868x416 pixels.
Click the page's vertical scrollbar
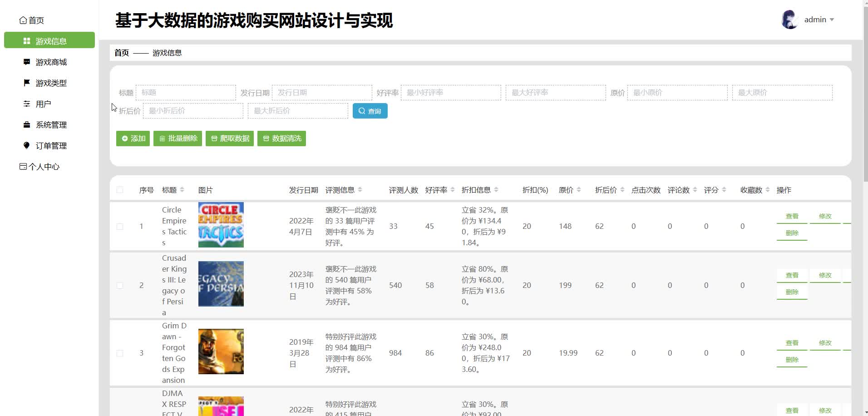click(865, 91)
